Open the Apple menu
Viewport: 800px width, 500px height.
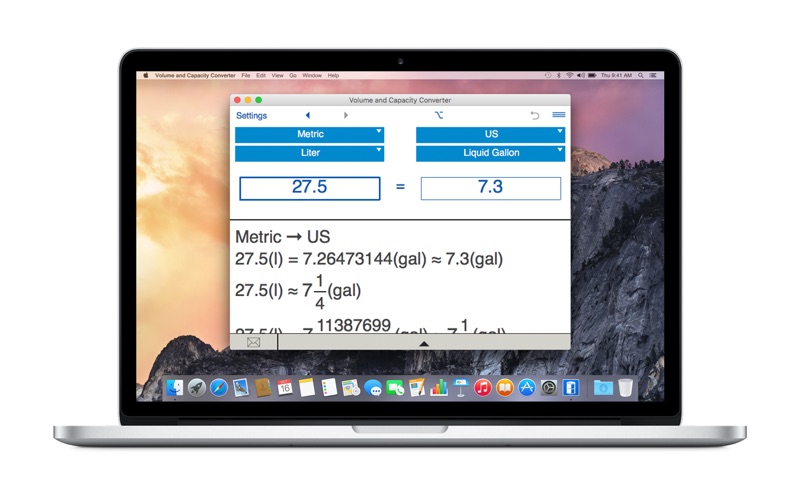(145, 76)
